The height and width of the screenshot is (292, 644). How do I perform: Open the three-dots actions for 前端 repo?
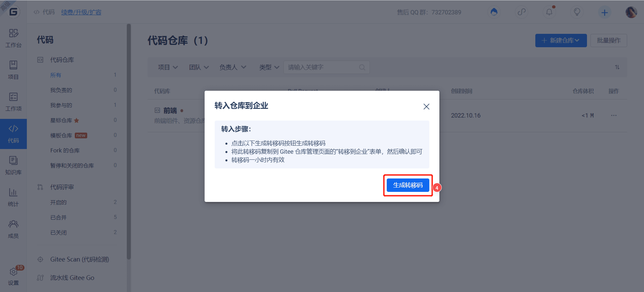[614, 115]
